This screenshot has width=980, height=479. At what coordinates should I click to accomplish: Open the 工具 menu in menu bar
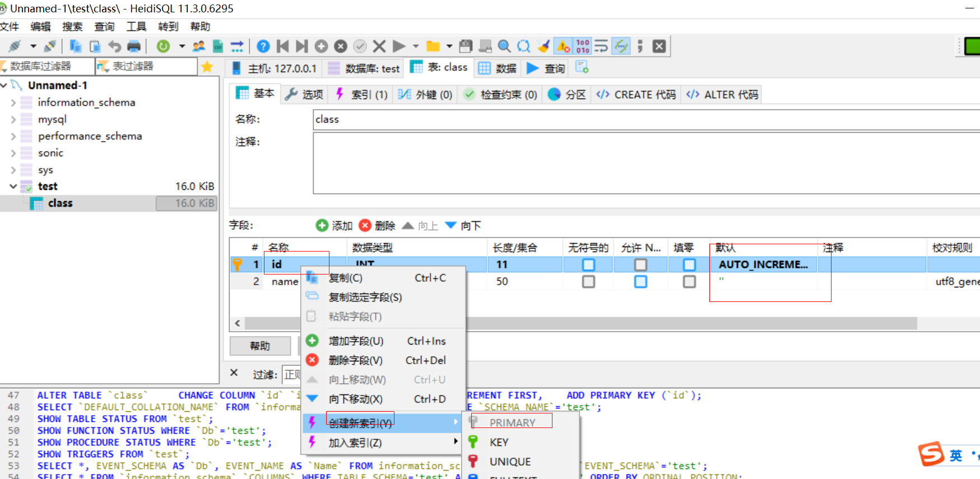pyautogui.click(x=136, y=26)
